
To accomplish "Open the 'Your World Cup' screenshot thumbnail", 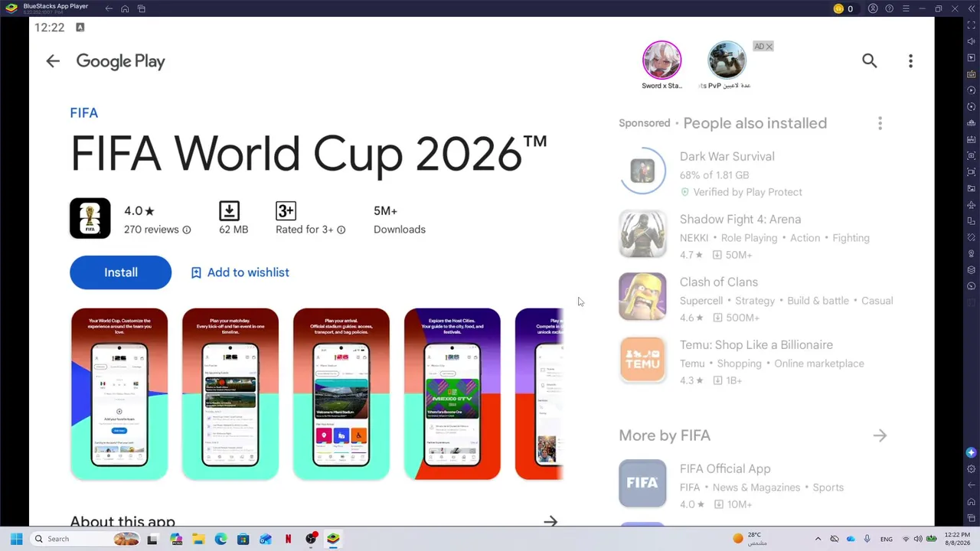I will [119, 394].
